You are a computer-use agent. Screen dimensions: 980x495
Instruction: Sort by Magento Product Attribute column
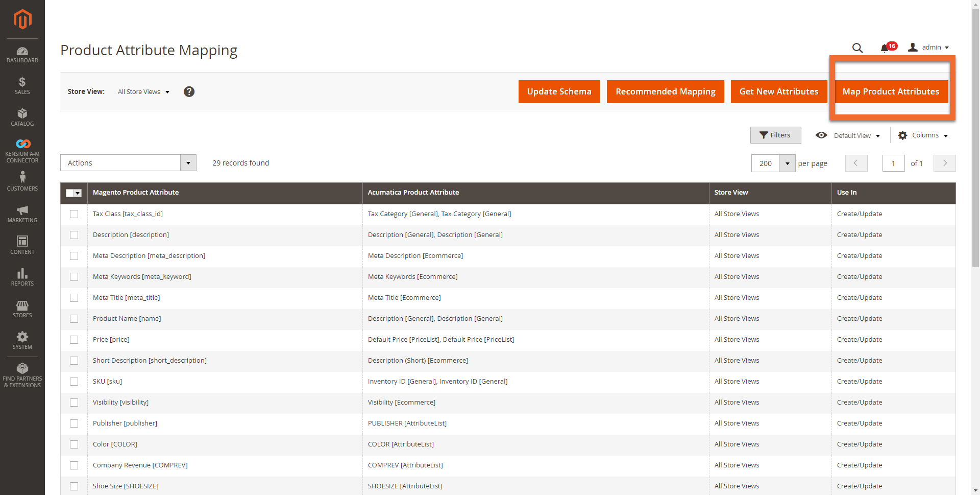[225, 193]
